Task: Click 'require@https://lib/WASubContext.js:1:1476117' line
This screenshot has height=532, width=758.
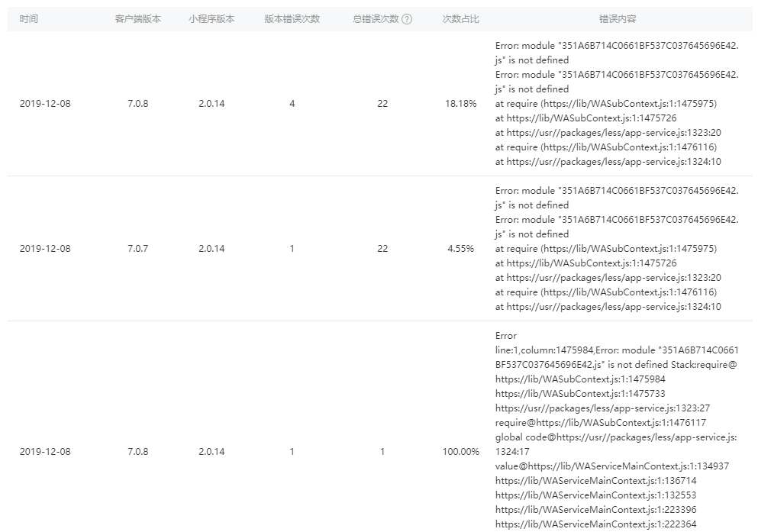Action: 601,422
